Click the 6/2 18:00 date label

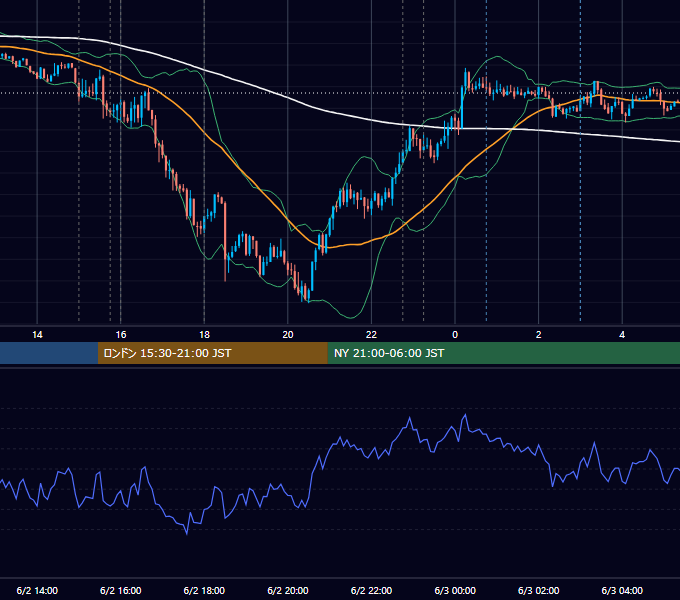(204, 590)
